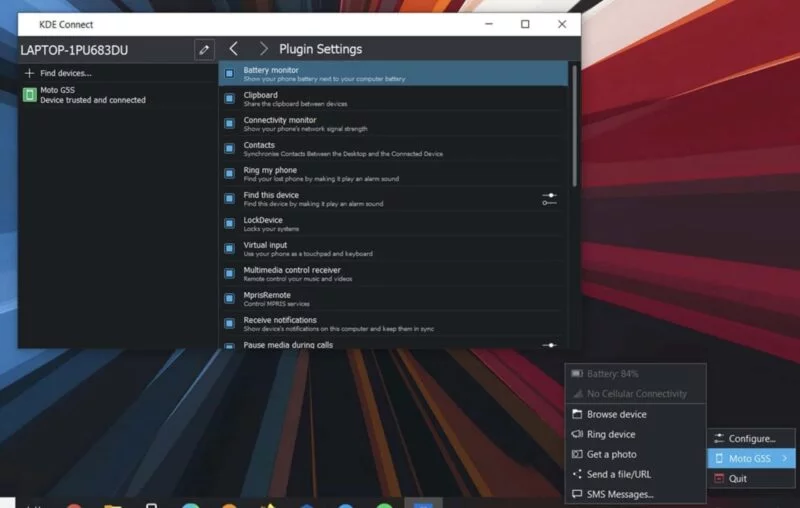The height and width of the screenshot is (508, 800).
Task: Toggle the Clipboard plugin checkbox
Action: pyautogui.click(x=230, y=98)
